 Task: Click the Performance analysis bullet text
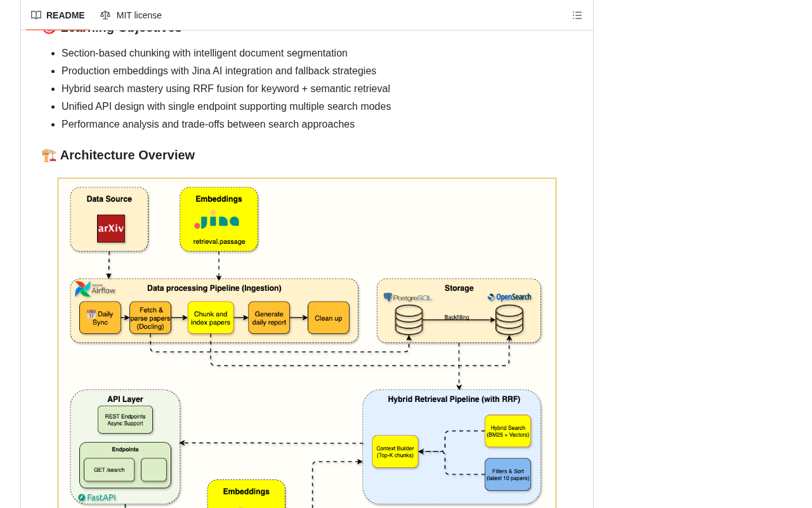[x=208, y=124]
